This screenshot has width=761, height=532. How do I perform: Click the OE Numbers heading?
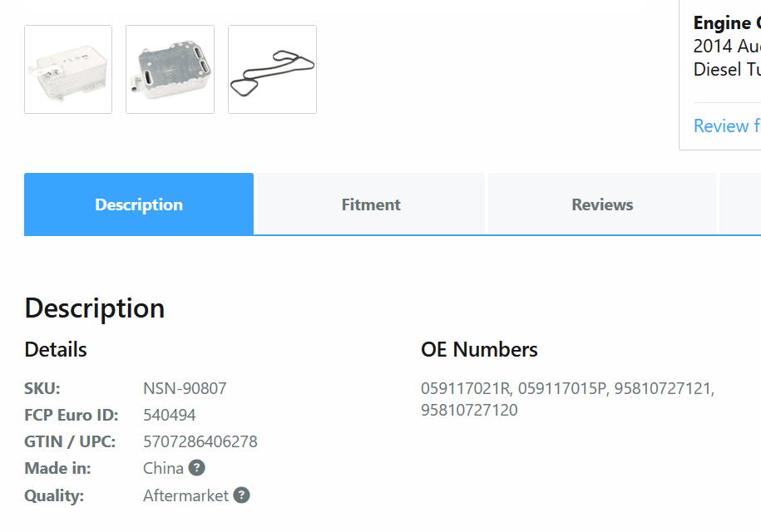[479, 350]
